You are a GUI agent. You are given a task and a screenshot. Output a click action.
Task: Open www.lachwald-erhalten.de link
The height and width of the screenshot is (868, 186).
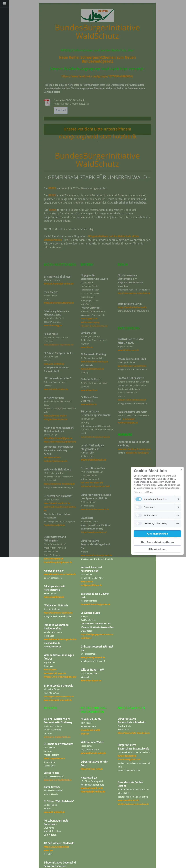click(x=56, y=389)
